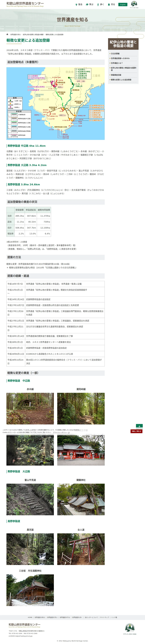Open the 歩く menu with walker icon

pyautogui.click(x=100, y=5)
